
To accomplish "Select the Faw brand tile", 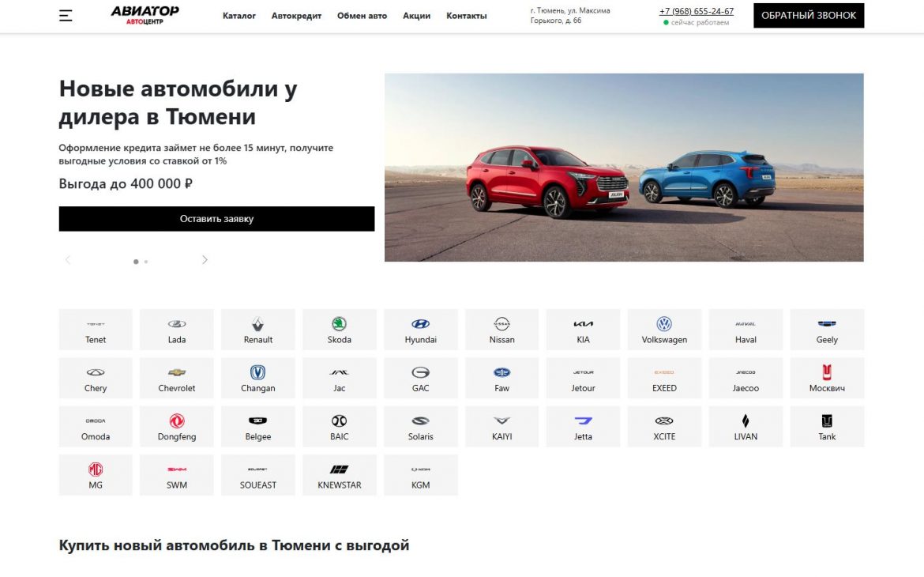I will coord(502,378).
